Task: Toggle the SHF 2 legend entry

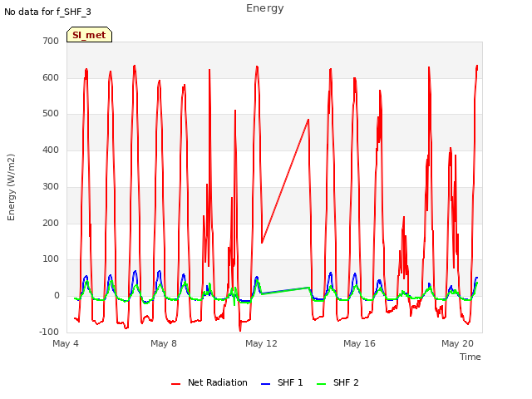Action: pyautogui.click(x=337, y=382)
